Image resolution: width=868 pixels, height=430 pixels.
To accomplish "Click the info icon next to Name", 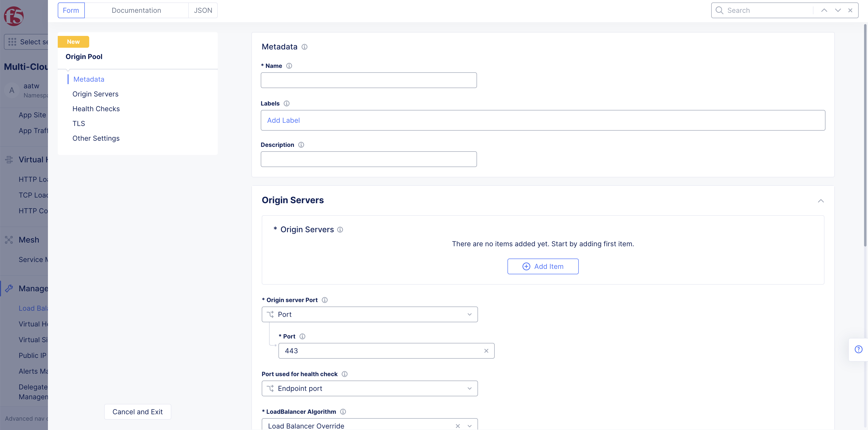I will 289,66.
